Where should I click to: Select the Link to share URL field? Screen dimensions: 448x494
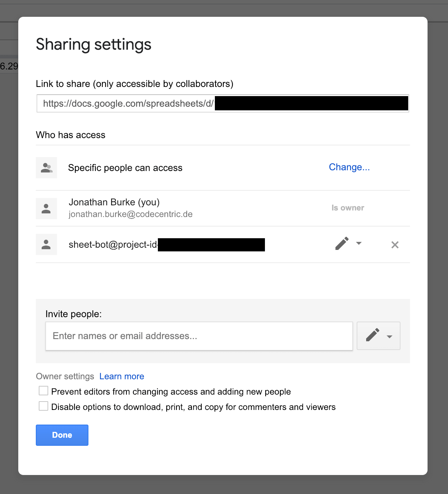coord(128,104)
